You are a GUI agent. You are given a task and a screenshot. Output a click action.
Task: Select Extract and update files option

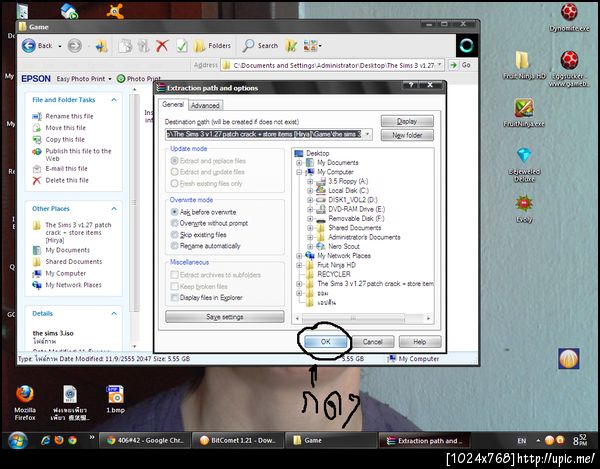coord(174,172)
